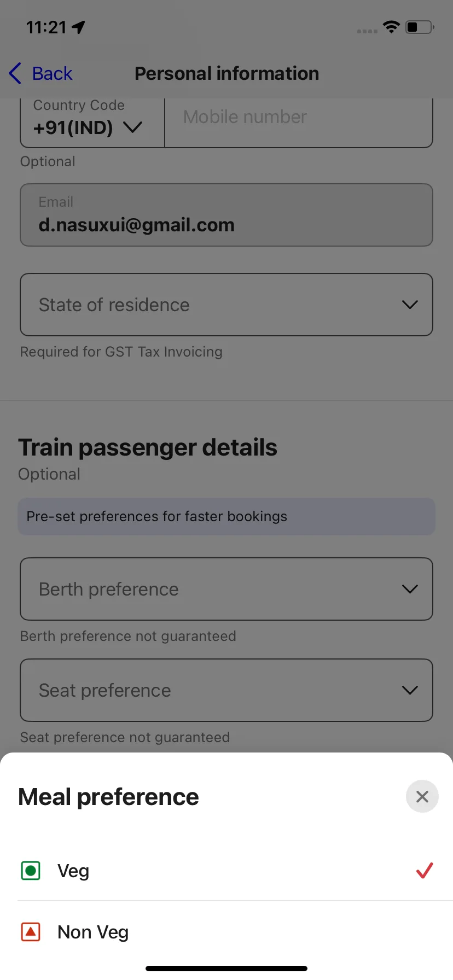Select the green Veg symbol icon
The height and width of the screenshot is (980, 453).
click(x=31, y=870)
